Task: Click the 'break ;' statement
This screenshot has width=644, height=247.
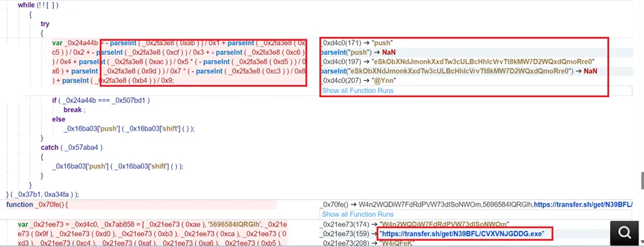Action: 75,110
